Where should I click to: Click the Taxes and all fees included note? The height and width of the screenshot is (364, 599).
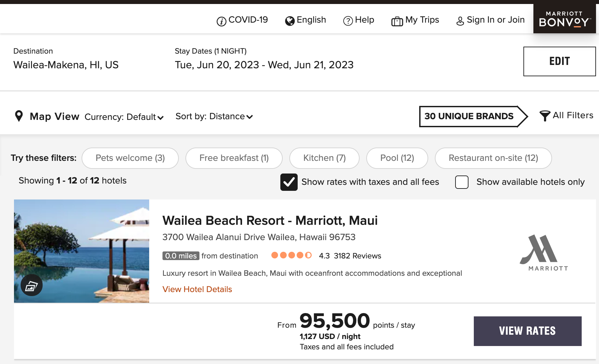point(347,347)
